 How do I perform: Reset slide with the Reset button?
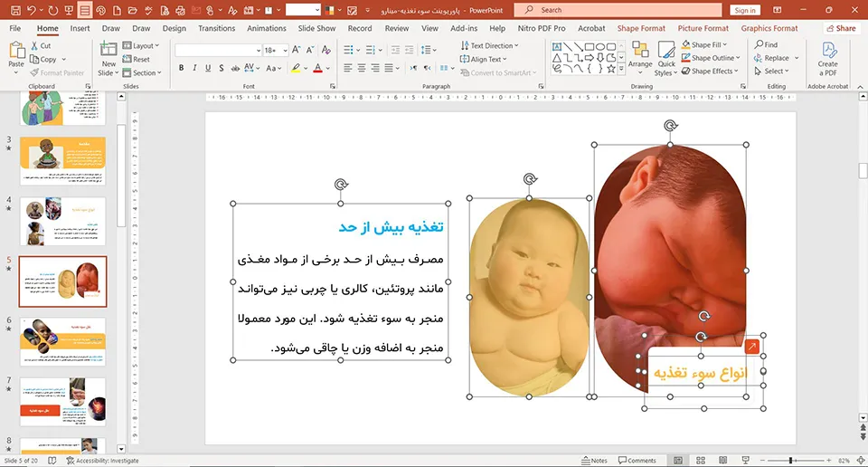pos(137,59)
